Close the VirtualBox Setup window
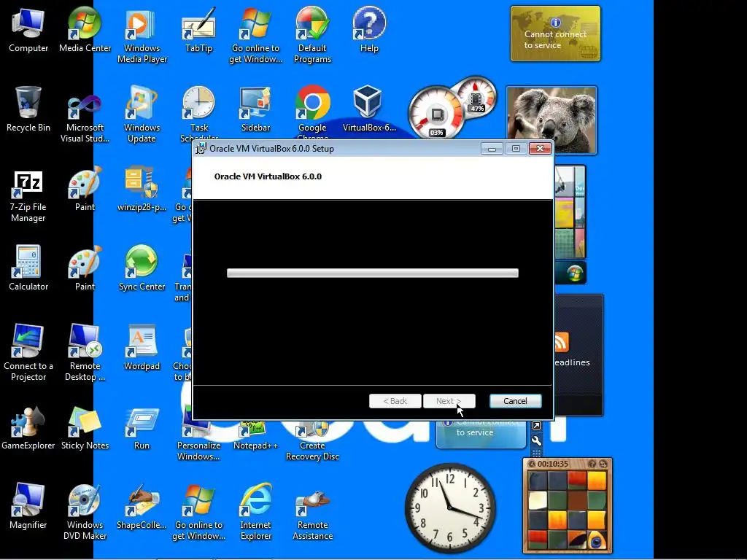 (x=541, y=149)
